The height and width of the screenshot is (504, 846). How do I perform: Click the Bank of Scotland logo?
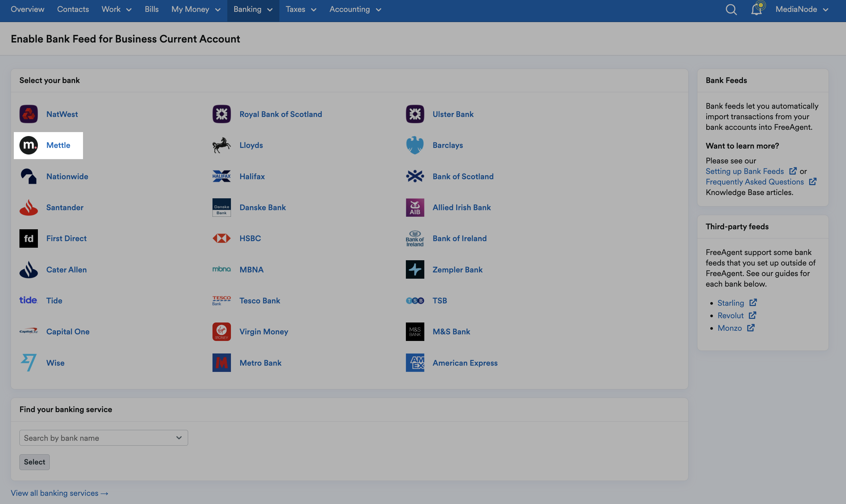[415, 176]
